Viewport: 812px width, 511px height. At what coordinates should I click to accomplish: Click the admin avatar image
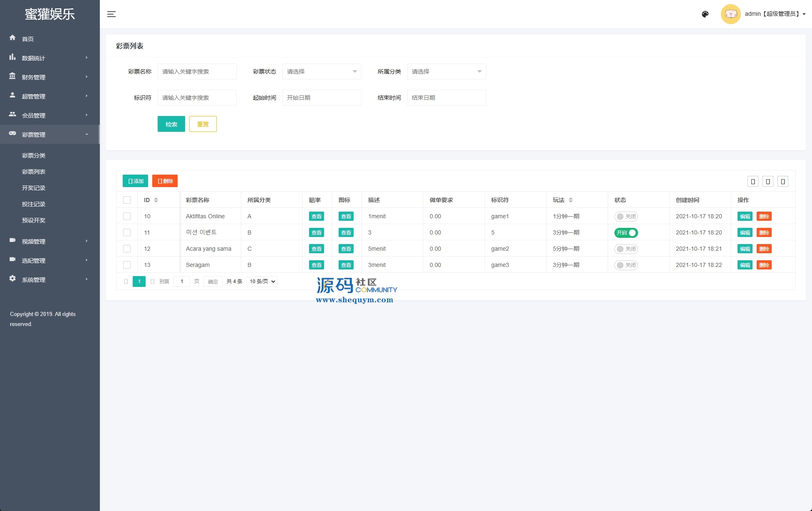[x=730, y=14]
